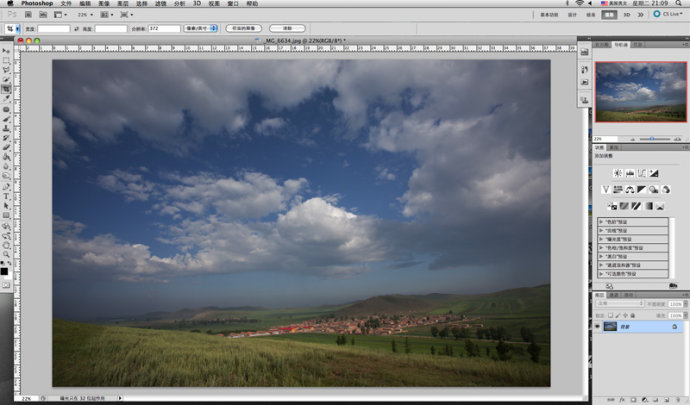The height and width of the screenshot is (405, 690).
Task: Swap foreground and background colors
Action: point(9,264)
